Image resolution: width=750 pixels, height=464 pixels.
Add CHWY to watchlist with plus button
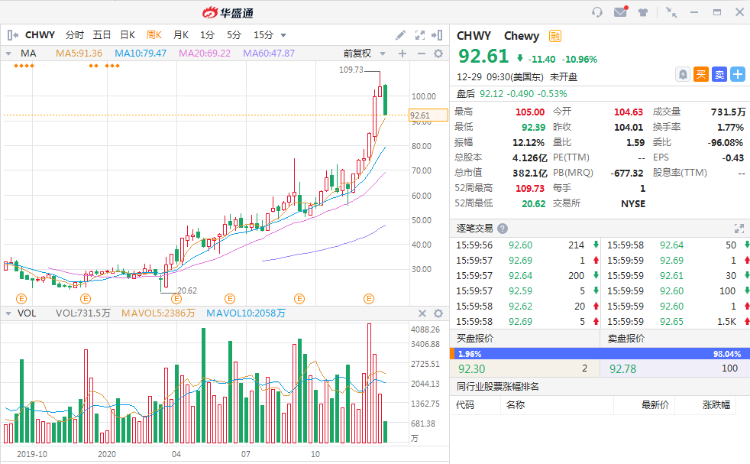coord(738,75)
